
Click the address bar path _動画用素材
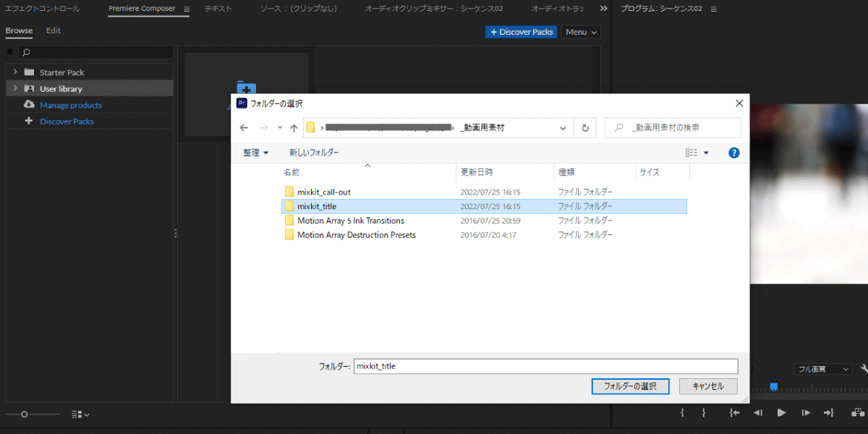[x=482, y=127]
